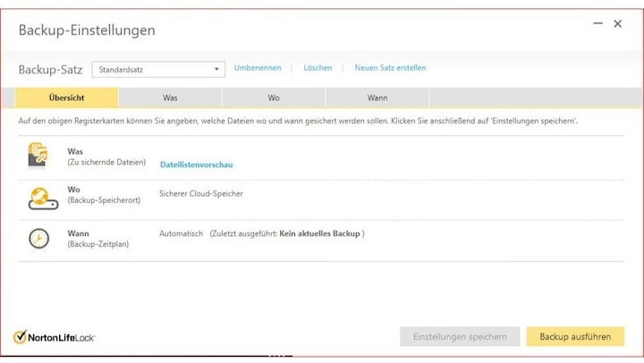
Task: Click the clock icon beside Wann
Action: click(39, 239)
